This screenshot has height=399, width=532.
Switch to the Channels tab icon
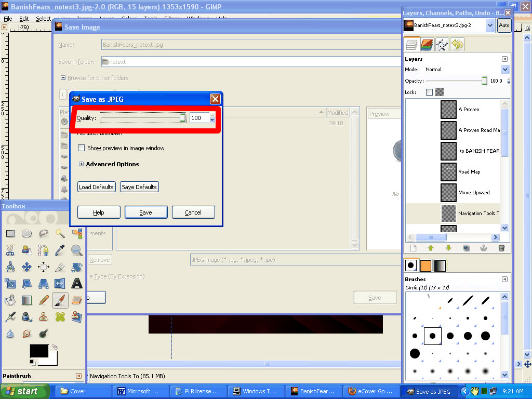(427, 45)
